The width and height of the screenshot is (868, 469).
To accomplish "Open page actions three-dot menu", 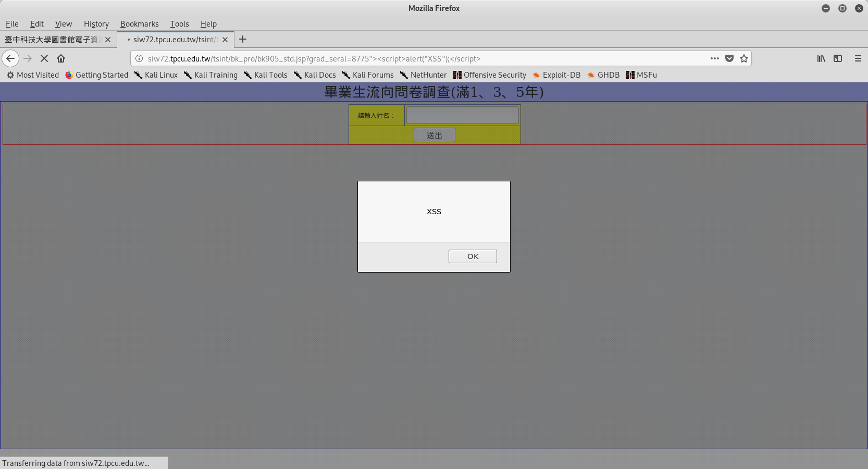I will [x=715, y=58].
